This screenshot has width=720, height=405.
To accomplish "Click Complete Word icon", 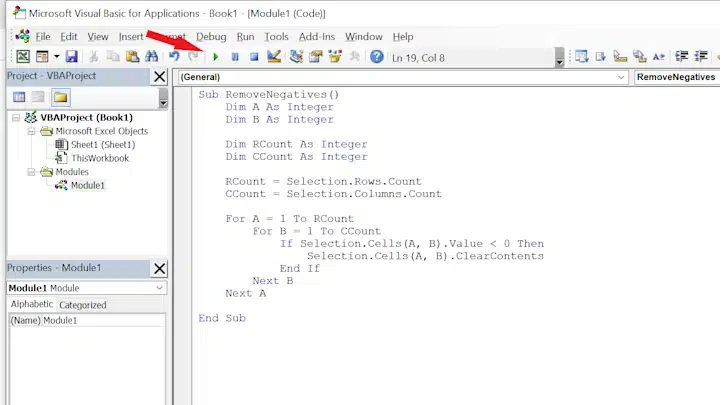I will point(658,56).
